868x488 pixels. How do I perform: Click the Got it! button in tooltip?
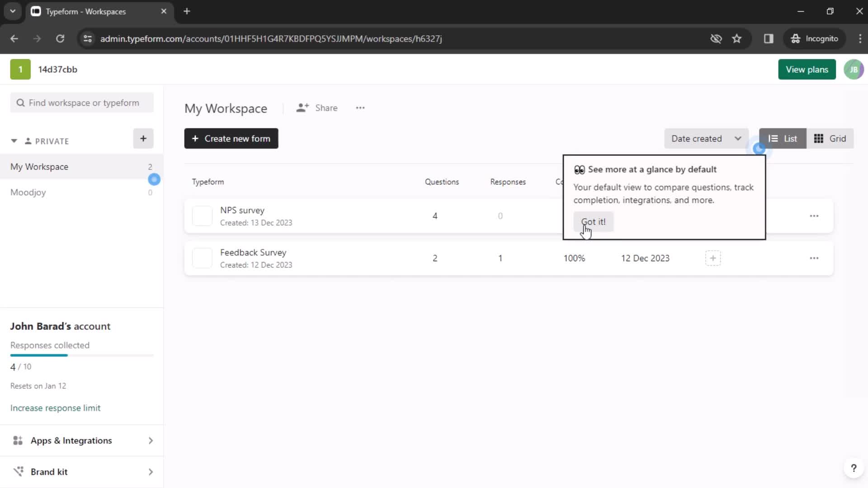[x=593, y=222]
